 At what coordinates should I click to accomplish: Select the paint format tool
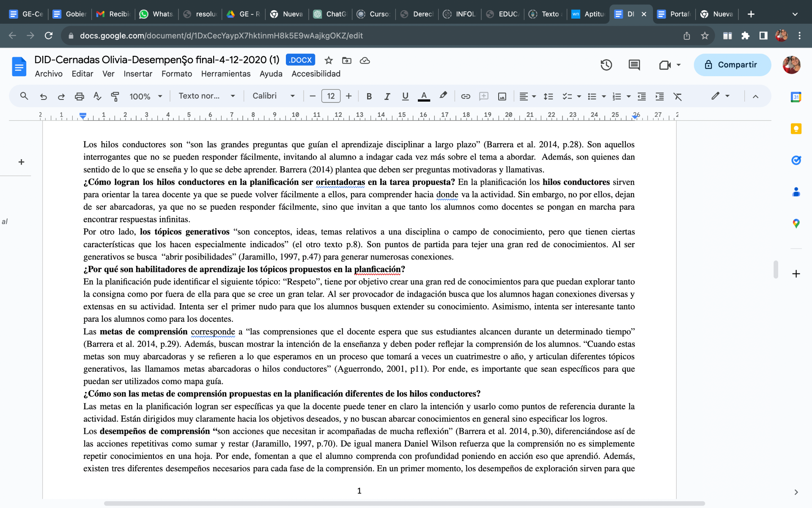115,97
